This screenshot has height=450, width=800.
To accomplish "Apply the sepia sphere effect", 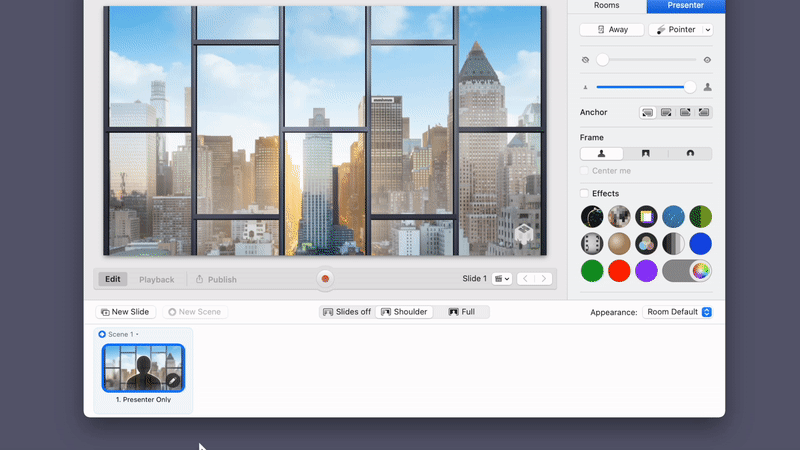I will tap(619, 244).
